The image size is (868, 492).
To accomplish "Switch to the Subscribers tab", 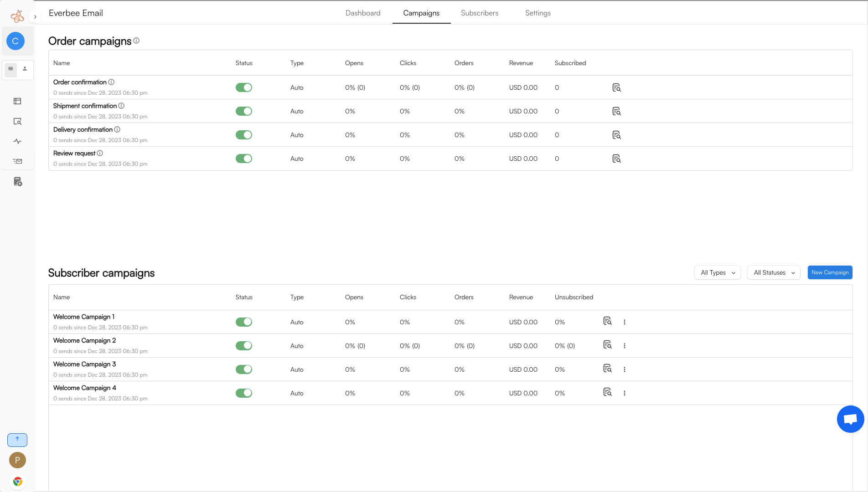I will [x=480, y=13].
